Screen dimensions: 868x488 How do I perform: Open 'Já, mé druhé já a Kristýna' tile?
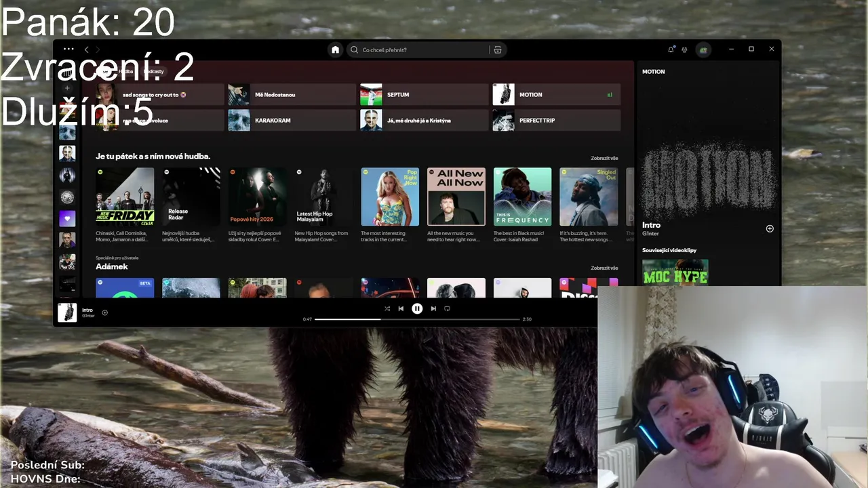[424, 120]
